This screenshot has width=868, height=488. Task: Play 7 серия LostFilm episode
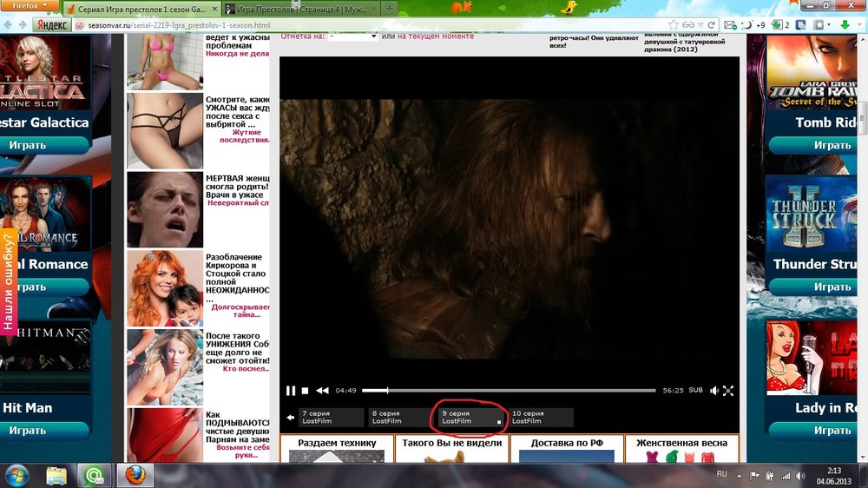click(x=330, y=418)
